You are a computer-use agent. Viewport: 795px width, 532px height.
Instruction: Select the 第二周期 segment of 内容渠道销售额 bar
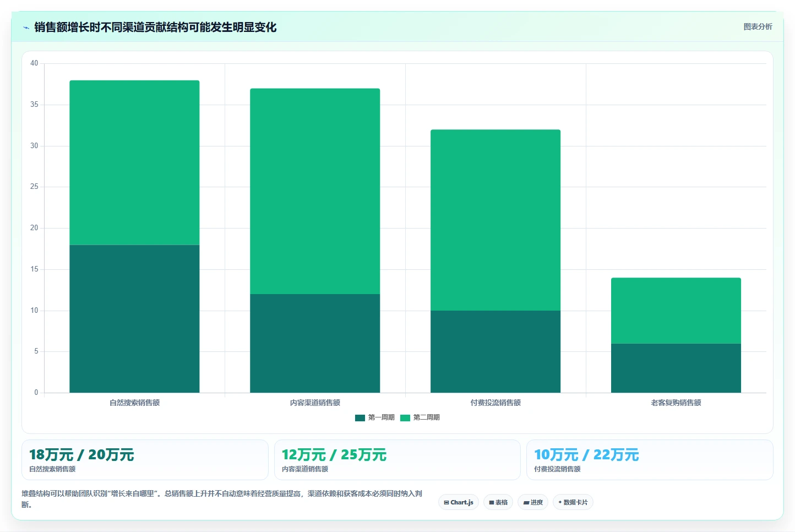point(315,191)
